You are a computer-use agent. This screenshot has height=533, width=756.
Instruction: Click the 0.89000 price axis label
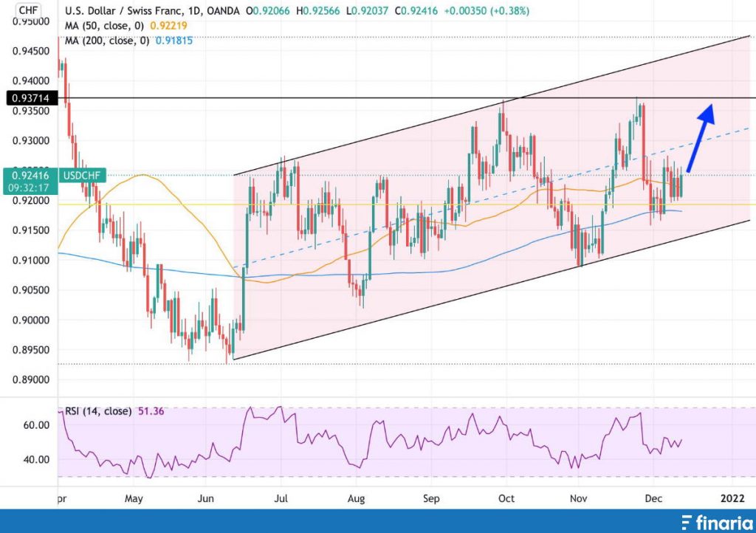31,379
